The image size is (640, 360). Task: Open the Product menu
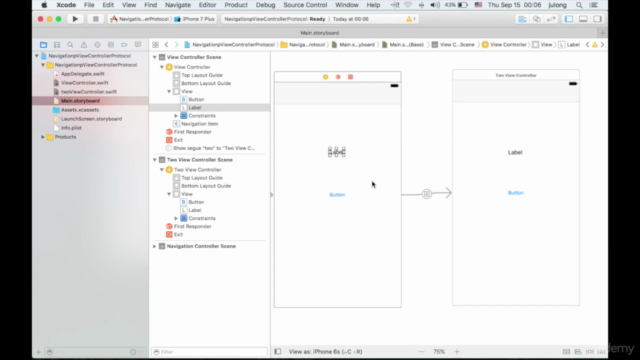tap(236, 5)
